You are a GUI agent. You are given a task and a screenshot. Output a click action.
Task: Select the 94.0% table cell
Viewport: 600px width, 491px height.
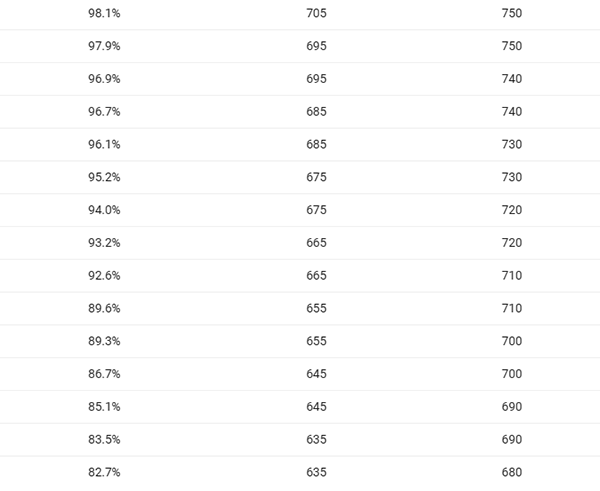pos(104,210)
